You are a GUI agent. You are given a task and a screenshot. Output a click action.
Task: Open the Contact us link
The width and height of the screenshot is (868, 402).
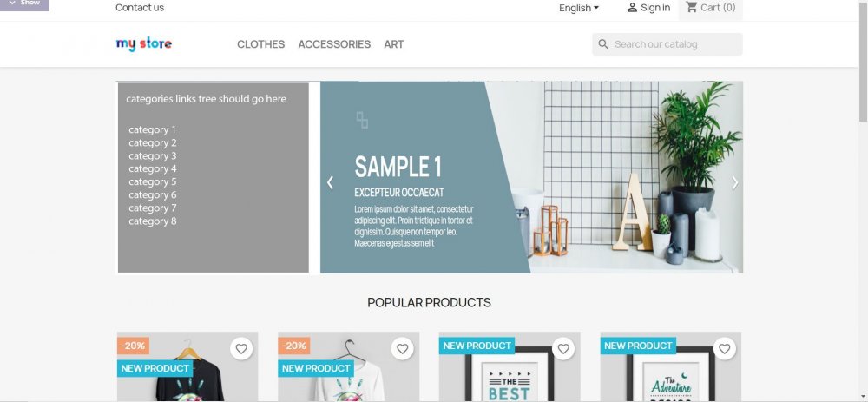click(140, 8)
